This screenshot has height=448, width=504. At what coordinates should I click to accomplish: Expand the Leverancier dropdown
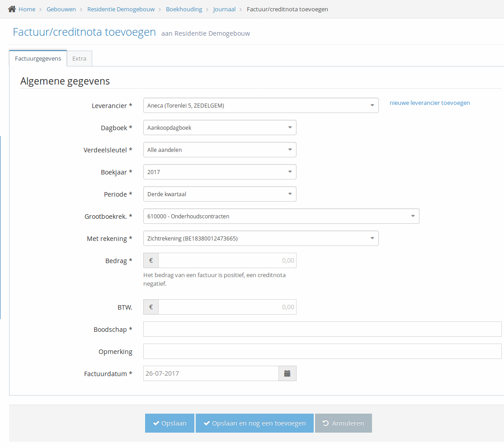pos(260,105)
